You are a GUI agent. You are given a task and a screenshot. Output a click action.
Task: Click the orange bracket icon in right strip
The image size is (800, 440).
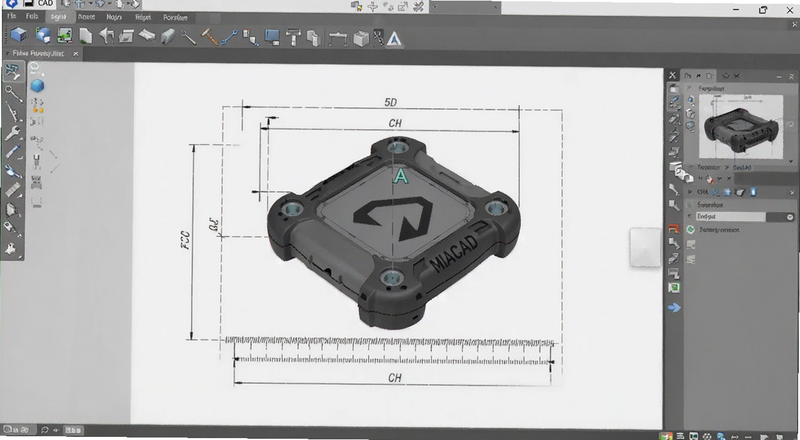tap(674, 229)
